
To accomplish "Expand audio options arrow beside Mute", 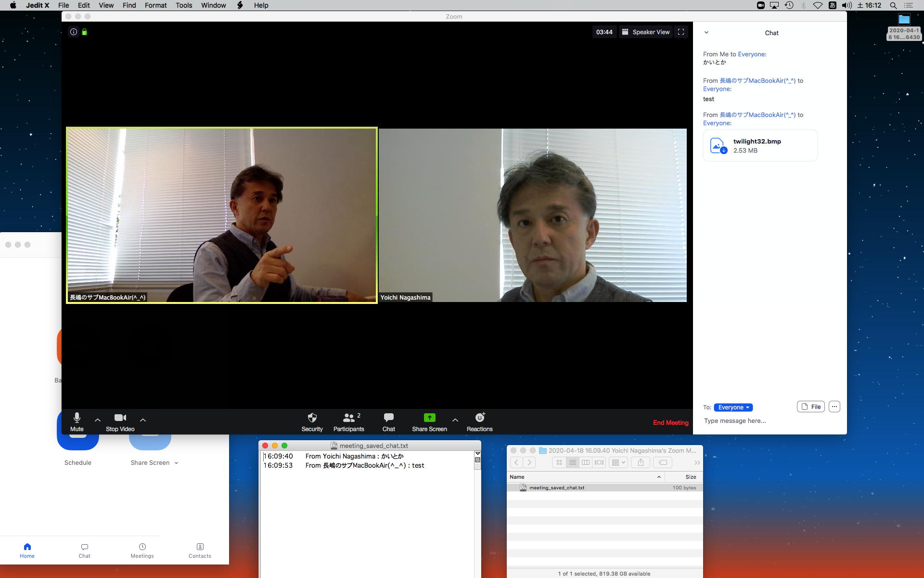I will 98,420.
